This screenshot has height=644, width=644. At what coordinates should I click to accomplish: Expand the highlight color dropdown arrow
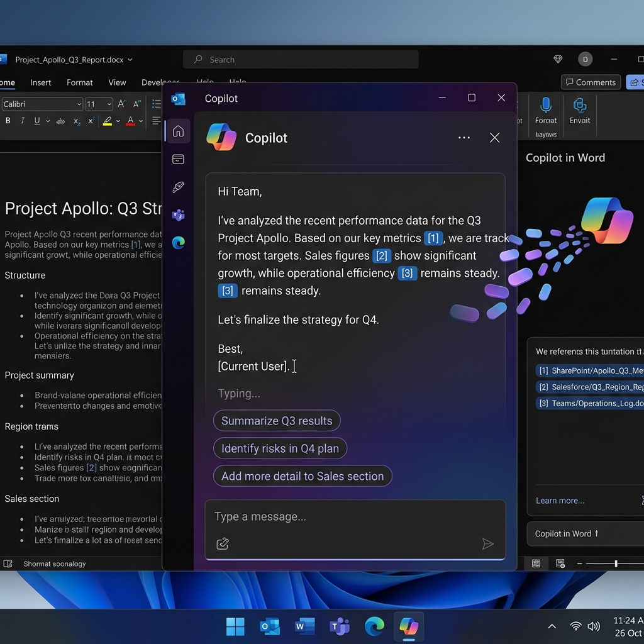pos(118,121)
